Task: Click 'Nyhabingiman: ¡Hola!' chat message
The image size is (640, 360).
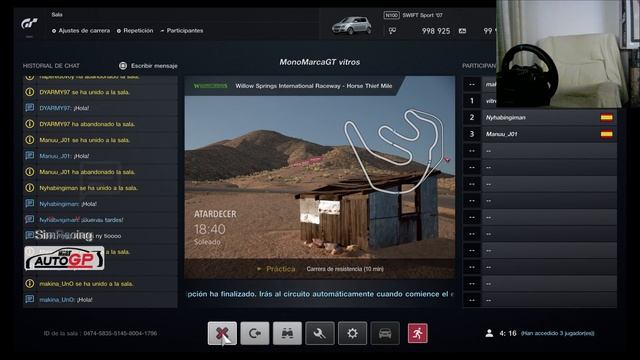Action: click(68, 204)
